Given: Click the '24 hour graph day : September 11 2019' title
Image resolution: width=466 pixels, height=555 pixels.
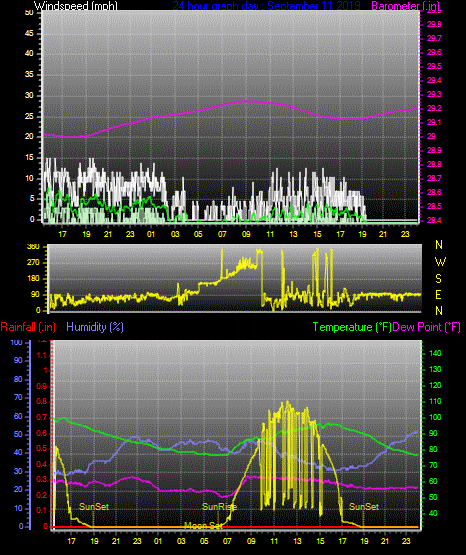Looking at the screenshot, I should point(266,5).
